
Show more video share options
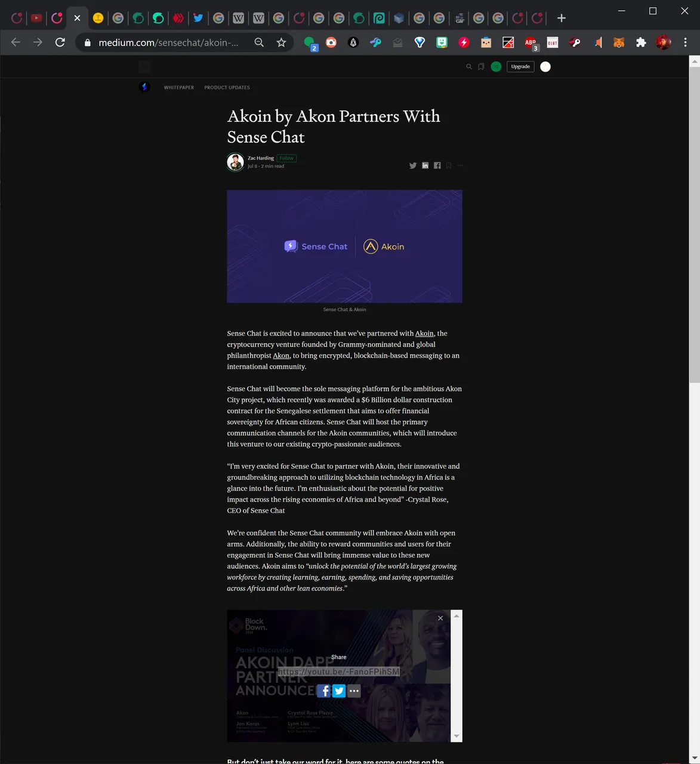(x=354, y=691)
